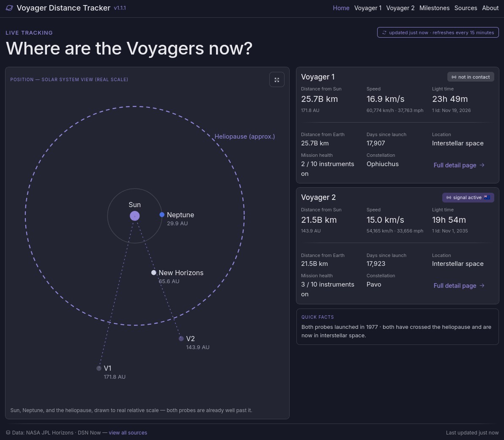504x440 pixels.
Task: Click Voyager 1 distance 25.7B km value
Action: (319, 99)
